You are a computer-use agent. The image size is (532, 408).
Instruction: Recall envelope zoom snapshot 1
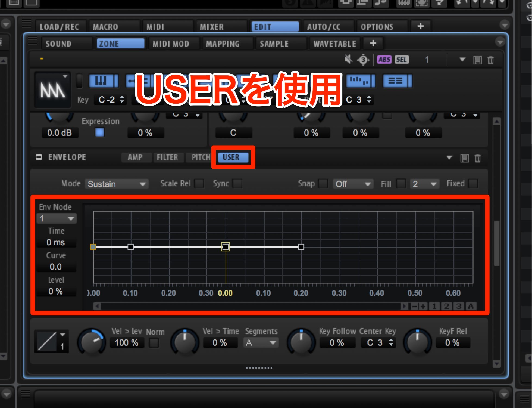point(434,306)
